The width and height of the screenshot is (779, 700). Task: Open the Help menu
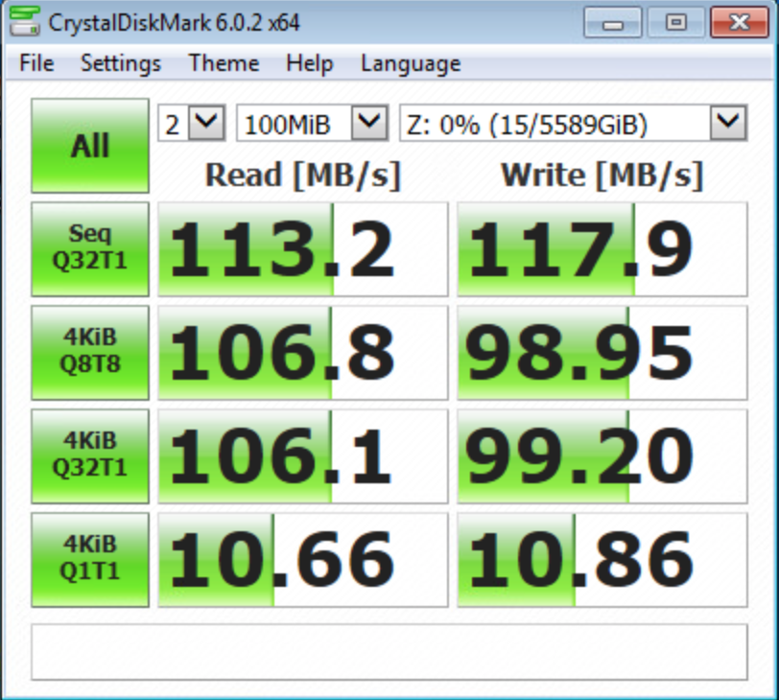coord(310,63)
